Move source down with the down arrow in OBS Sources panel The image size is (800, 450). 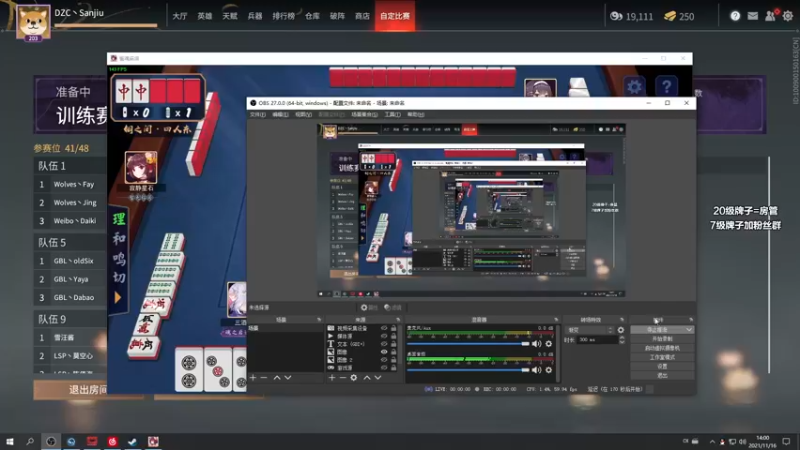coord(378,378)
